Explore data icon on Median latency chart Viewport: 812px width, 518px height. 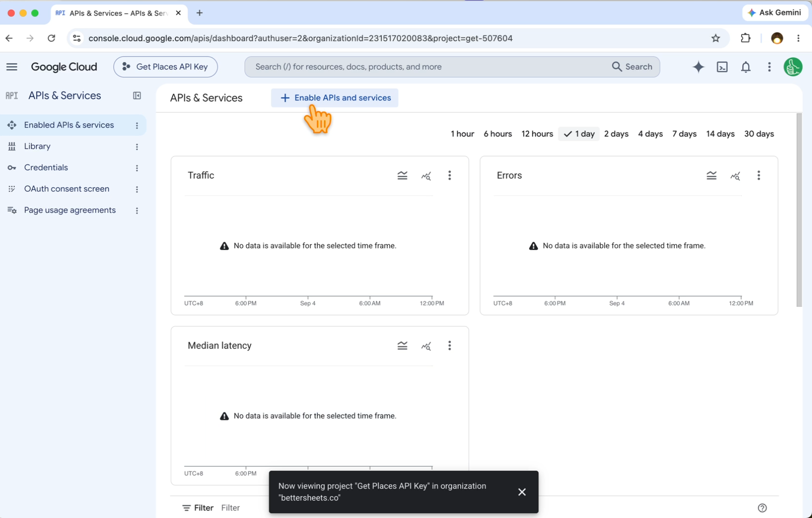(426, 346)
